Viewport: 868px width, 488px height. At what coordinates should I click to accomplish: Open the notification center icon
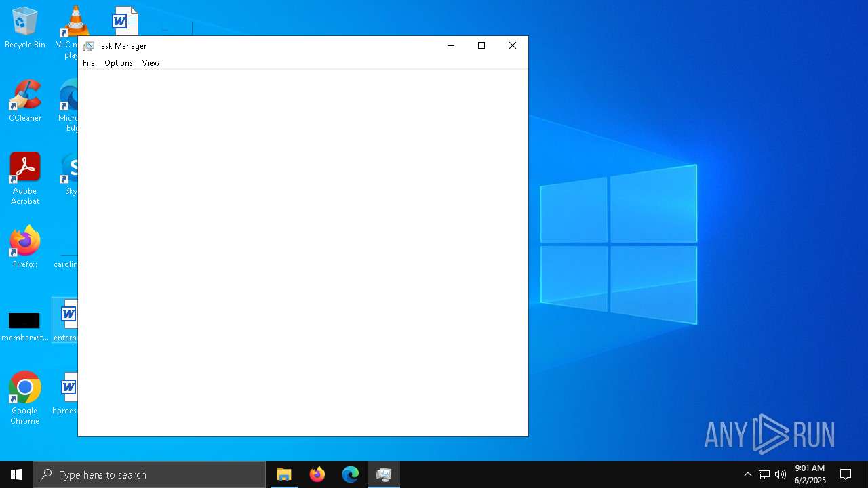[x=846, y=474]
